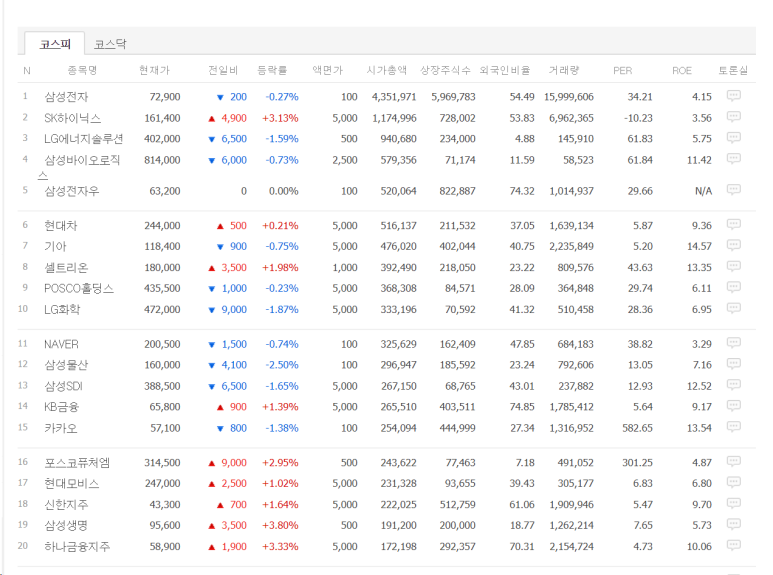Click the 외국인비율 column header
773x575 pixels.
click(x=505, y=70)
